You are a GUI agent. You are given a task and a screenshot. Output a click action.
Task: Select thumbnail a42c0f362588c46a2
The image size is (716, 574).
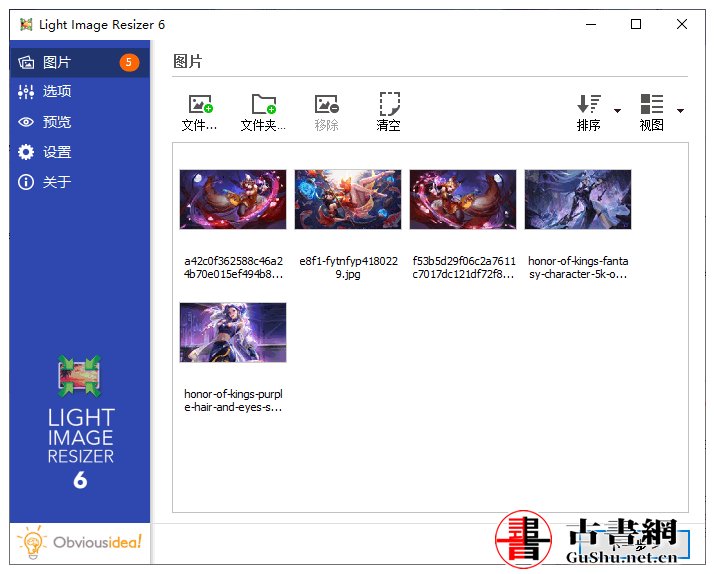point(233,200)
